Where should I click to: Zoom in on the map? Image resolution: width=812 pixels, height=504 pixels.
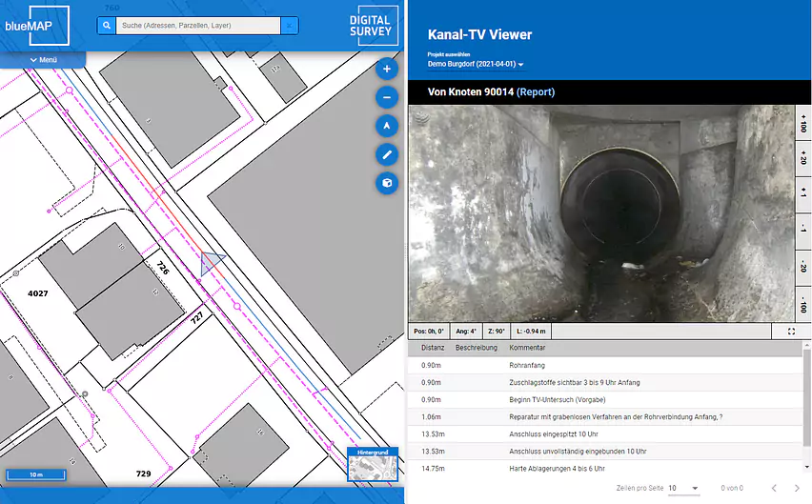point(387,70)
